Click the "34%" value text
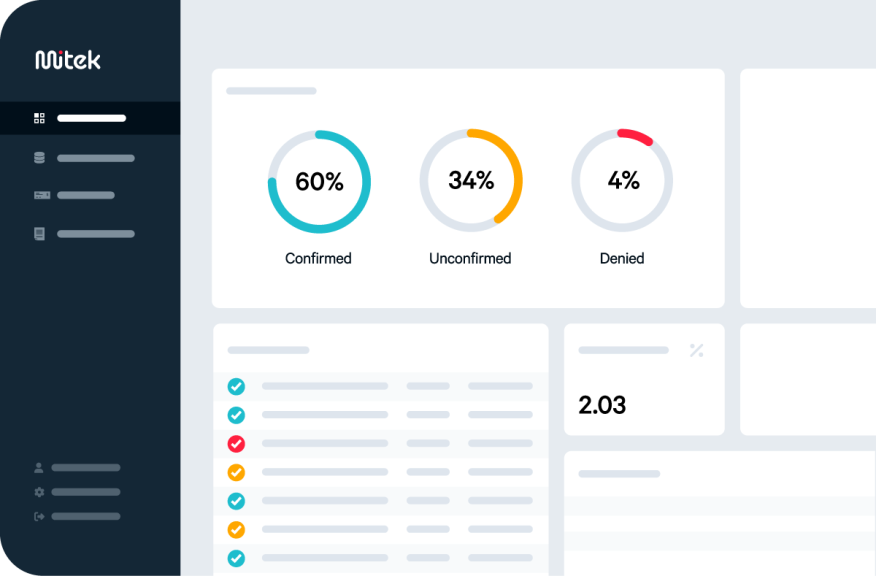This screenshot has height=576, width=876. pyautogui.click(x=471, y=180)
